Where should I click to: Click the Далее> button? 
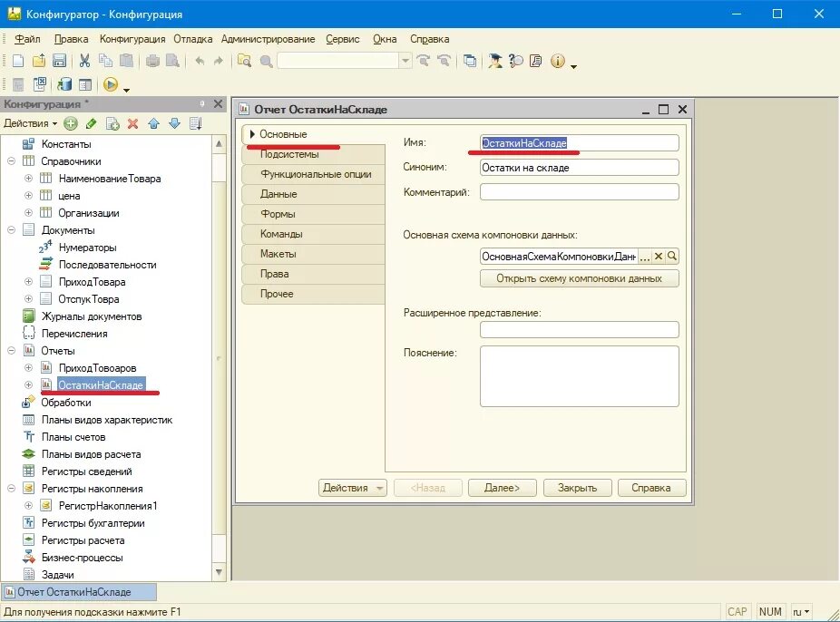pyautogui.click(x=502, y=488)
